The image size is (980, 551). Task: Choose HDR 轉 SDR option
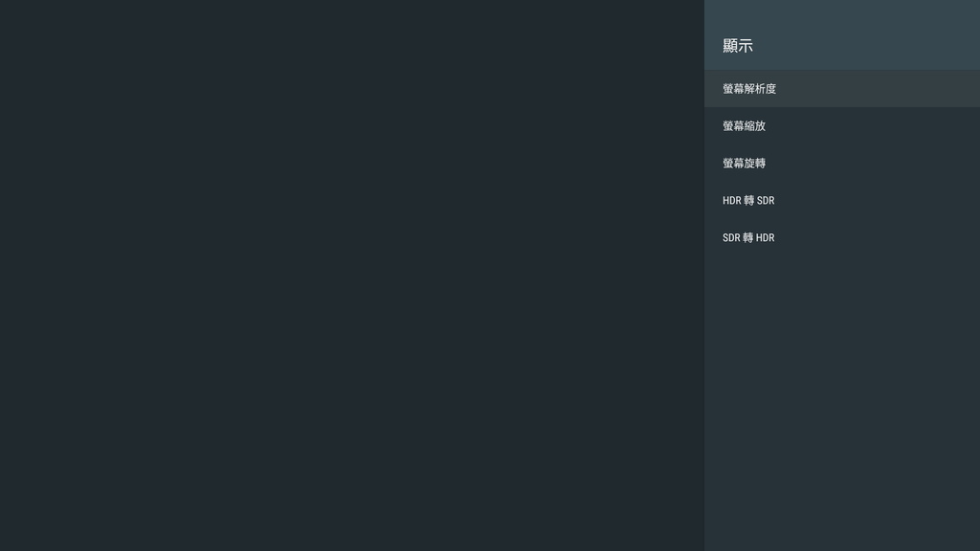842,201
